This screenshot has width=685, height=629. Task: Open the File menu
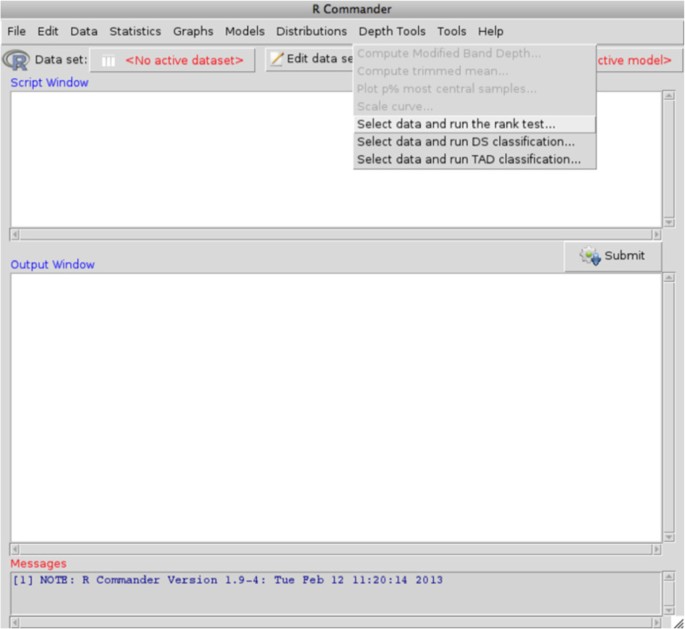[16, 31]
